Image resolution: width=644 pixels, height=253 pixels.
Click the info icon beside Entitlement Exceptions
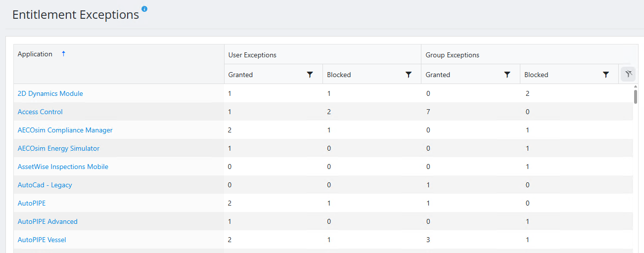coord(144,9)
